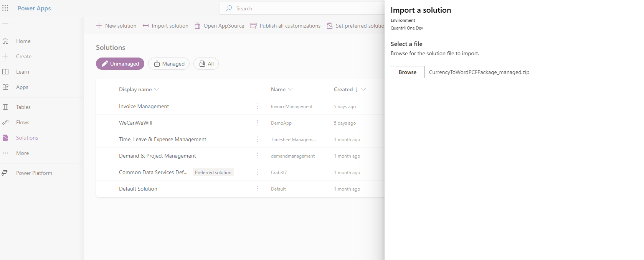Open More in left navigation
Image resolution: width=644 pixels, height=260 pixels.
click(x=22, y=153)
